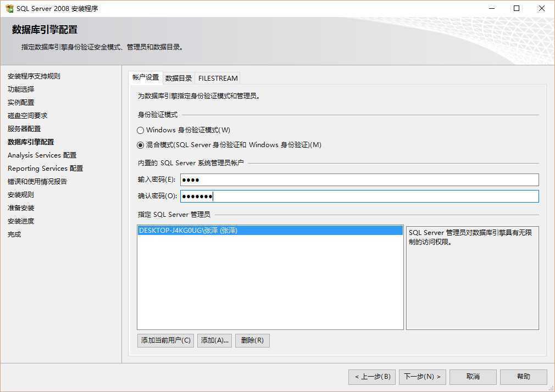
Task: Maximize the setup window
Action: coord(517,8)
